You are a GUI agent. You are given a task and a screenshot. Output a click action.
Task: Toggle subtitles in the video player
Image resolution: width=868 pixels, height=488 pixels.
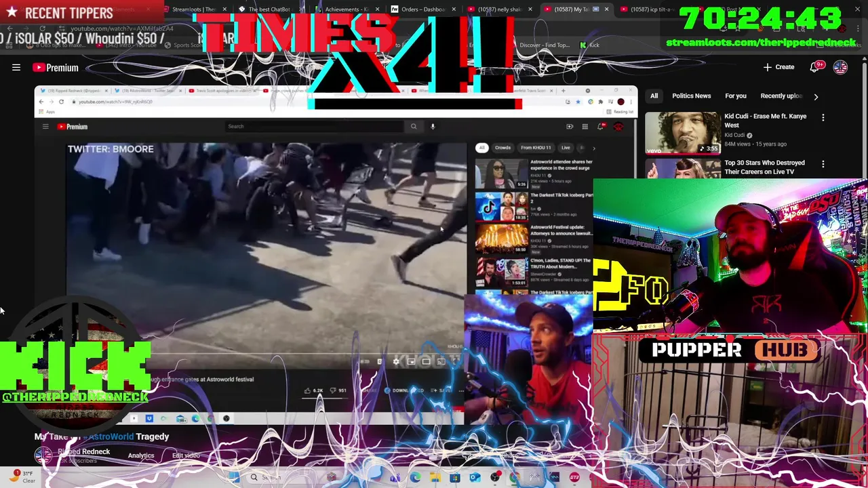coord(380,362)
